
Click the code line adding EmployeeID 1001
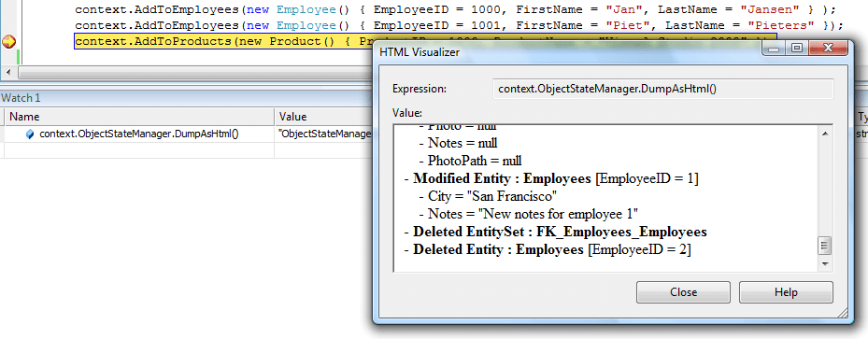point(459,26)
